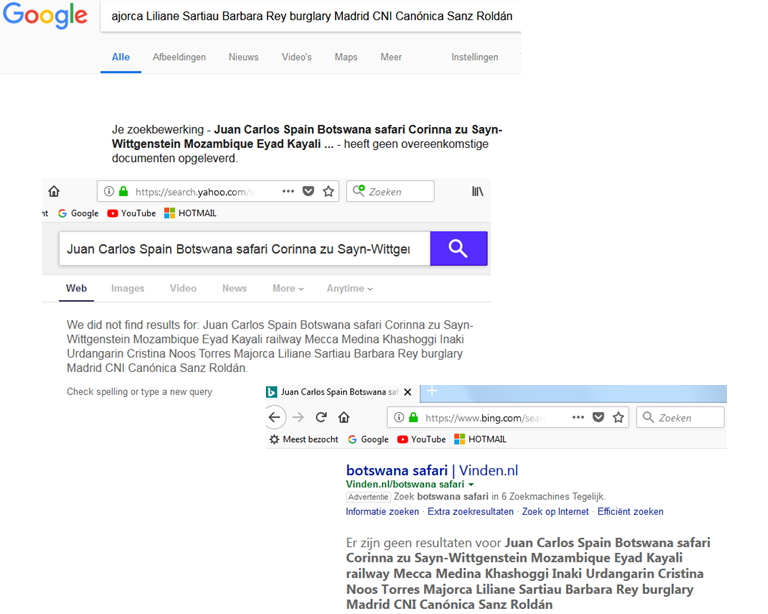This screenshot has width=768, height=614.
Task: Bookmark the Yahoo page with star icon
Action: [x=328, y=191]
